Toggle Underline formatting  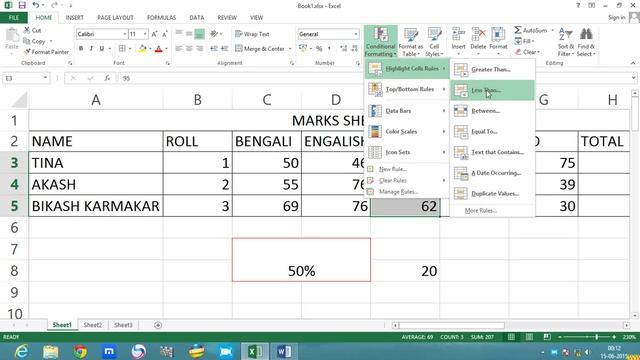pyautogui.click(x=102, y=49)
